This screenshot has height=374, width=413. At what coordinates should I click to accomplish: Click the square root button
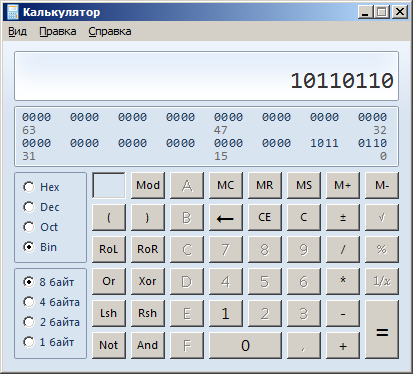coord(382,218)
